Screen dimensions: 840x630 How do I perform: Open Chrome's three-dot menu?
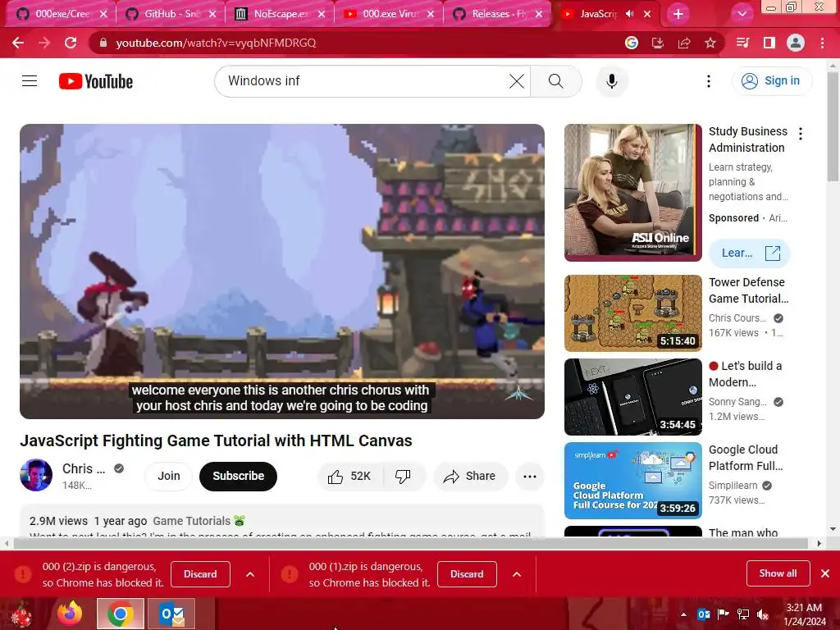(x=822, y=43)
